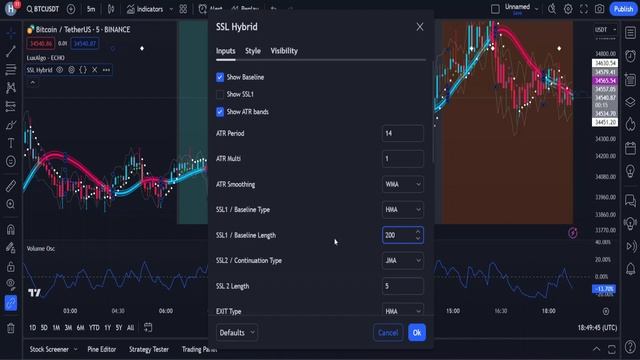
Task: Enter fullscreen mode
Action: click(584, 9)
